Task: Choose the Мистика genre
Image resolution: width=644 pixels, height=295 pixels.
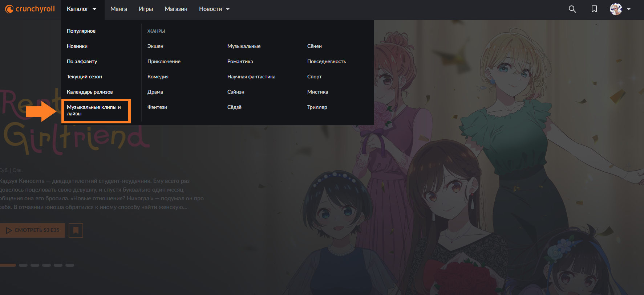Action: pyautogui.click(x=317, y=92)
